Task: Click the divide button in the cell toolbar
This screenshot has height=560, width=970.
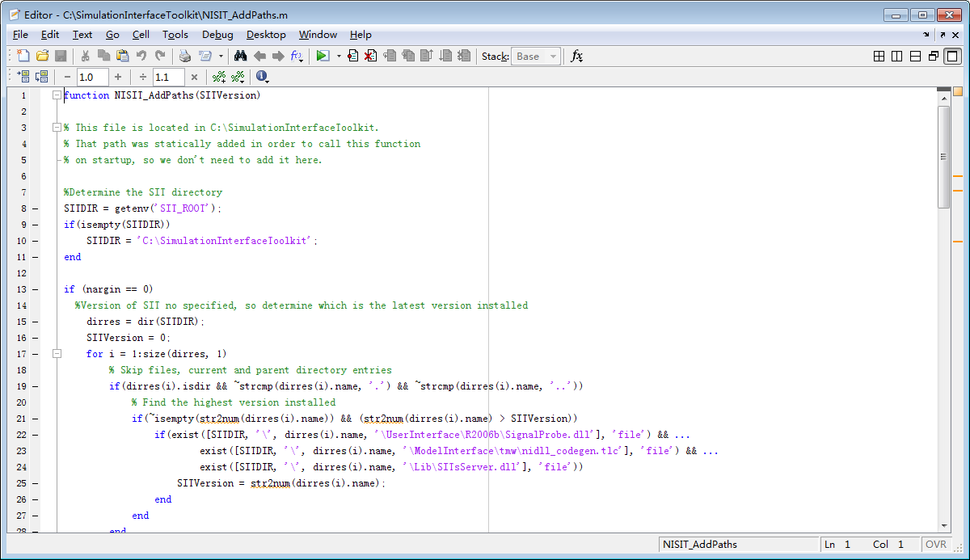Action: pyautogui.click(x=141, y=76)
